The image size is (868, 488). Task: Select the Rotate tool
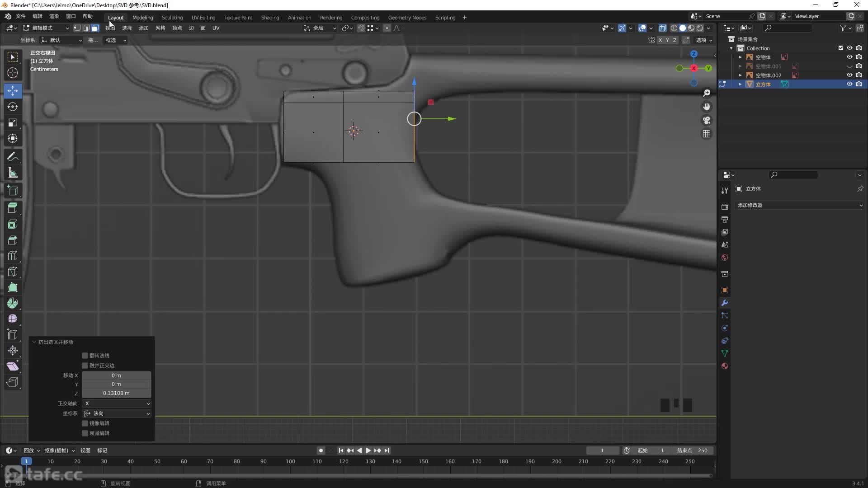[x=13, y=107]
